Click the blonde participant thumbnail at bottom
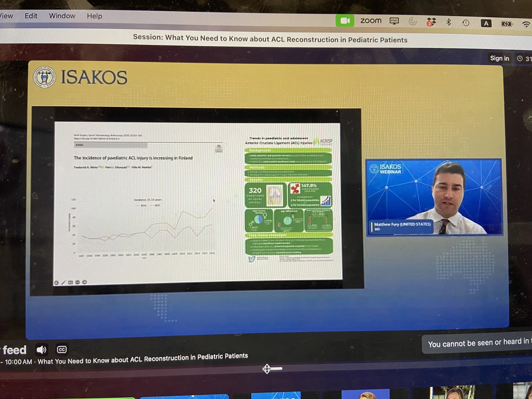 pyautogui.click(x=365, y=394)
